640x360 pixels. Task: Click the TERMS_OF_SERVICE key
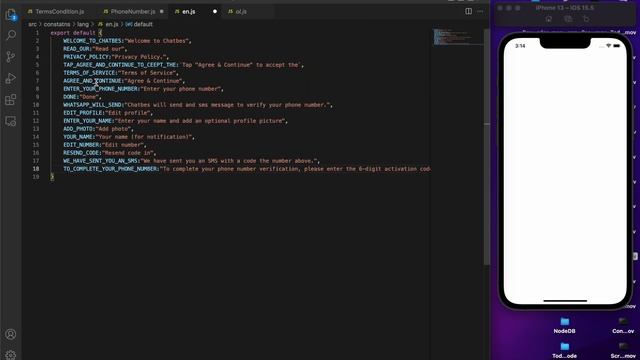pyautogui.click(x=89, y=73)
